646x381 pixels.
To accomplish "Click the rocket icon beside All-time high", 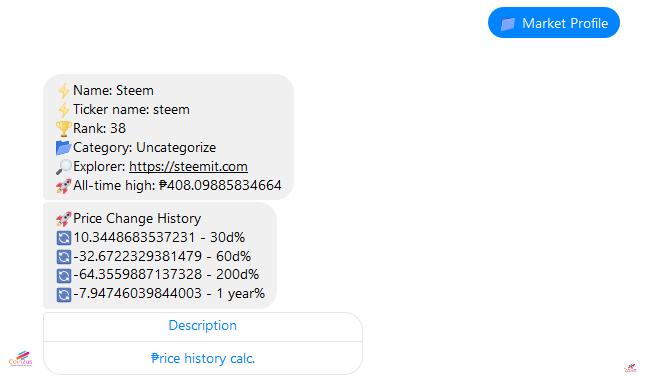I will pos(63,186).
